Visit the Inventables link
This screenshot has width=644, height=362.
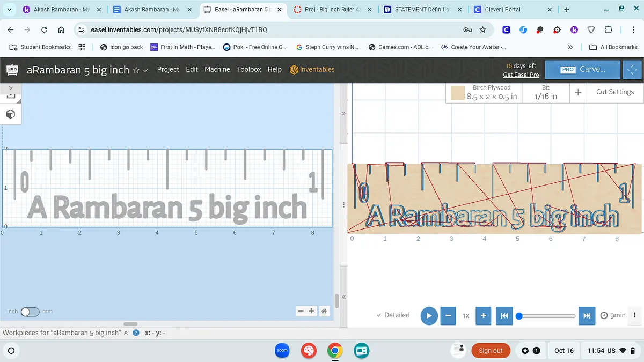coord(312,69)
